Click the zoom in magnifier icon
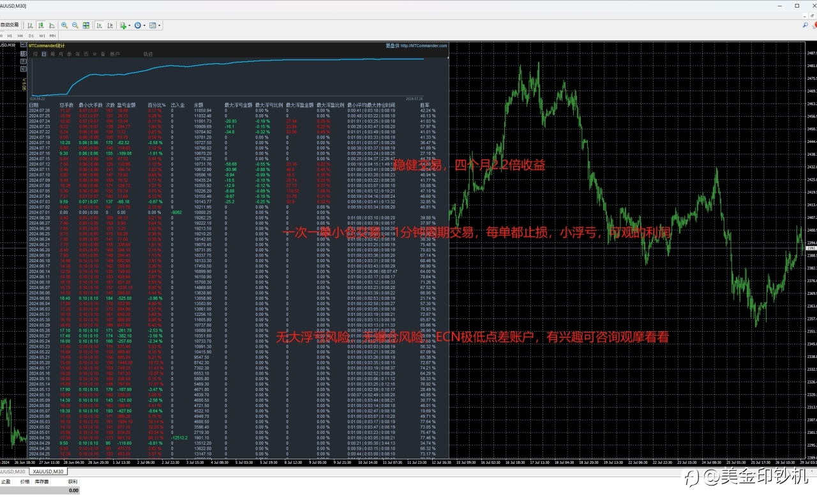The width and height of the screenshot is (817, 504). [64, 26]
